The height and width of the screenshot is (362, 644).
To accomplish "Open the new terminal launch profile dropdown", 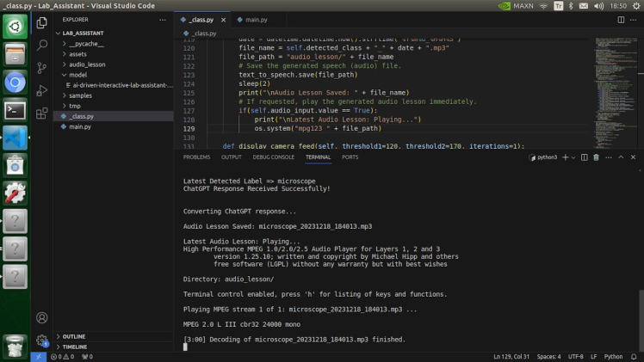I will tap(573, 157).
